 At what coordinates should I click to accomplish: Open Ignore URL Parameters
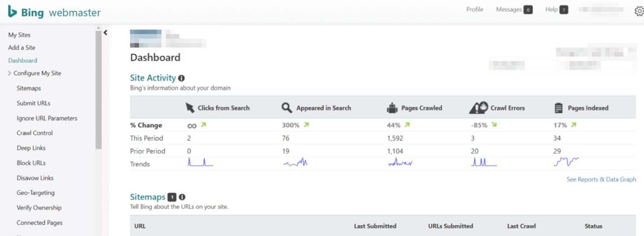[x=47, y=118]
